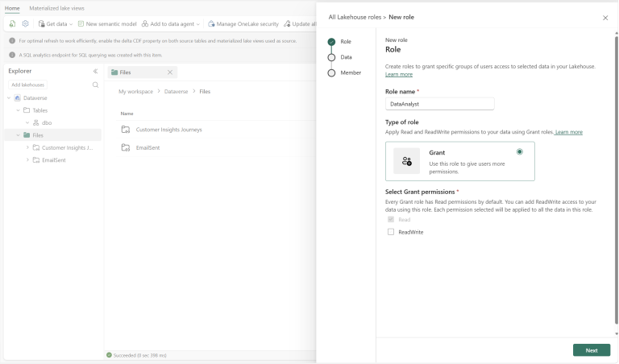The width and height of the screenshot is (619, 364).
Task: Collapse the Tables node chevron
Action: (19, 110)
